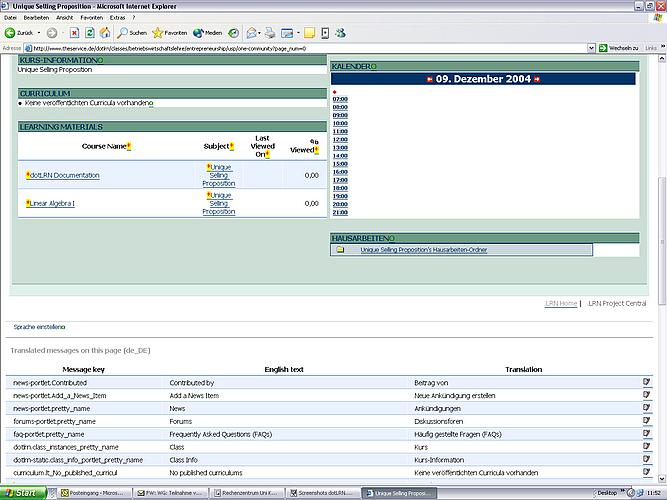The image size is (667, 500).
Task: Open the LRN Home footer link
Action: pyautogui.click(x=561, y=303)
